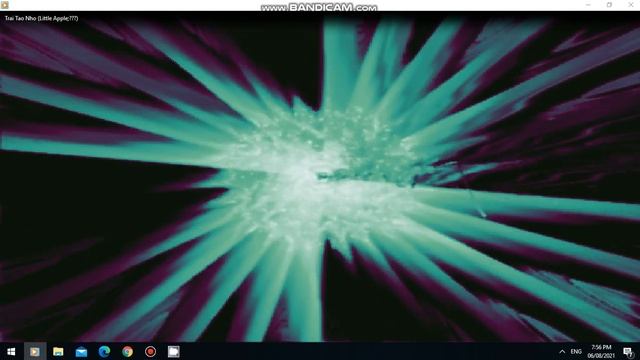
Task: Open the Mail app in taskbar
Action: pyautogui.click(x=81, y=351)
